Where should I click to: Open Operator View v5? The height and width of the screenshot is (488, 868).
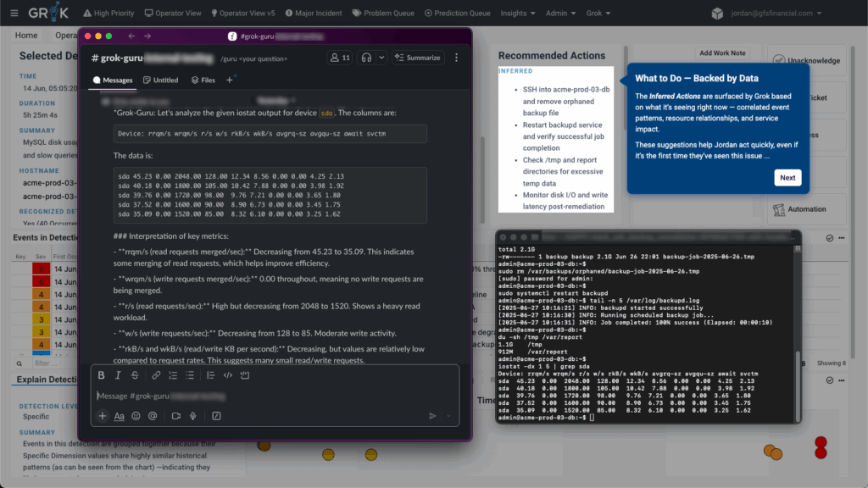[242, 13]
